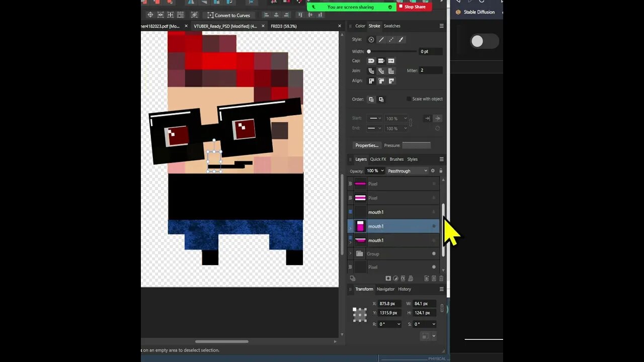The image size is (644, 362).
Task: Set stroke order behind fill
Action: pyautogui.click(x=371, y=99)
